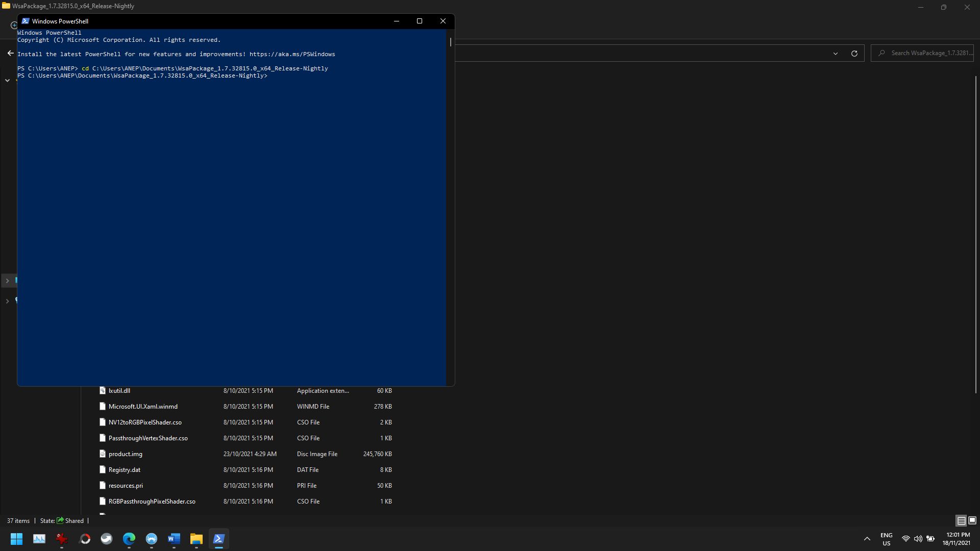The height and width of the screenshot is (551, 980).
Task: Refresh the WsaPackage folder view
Action: [854, 53]
